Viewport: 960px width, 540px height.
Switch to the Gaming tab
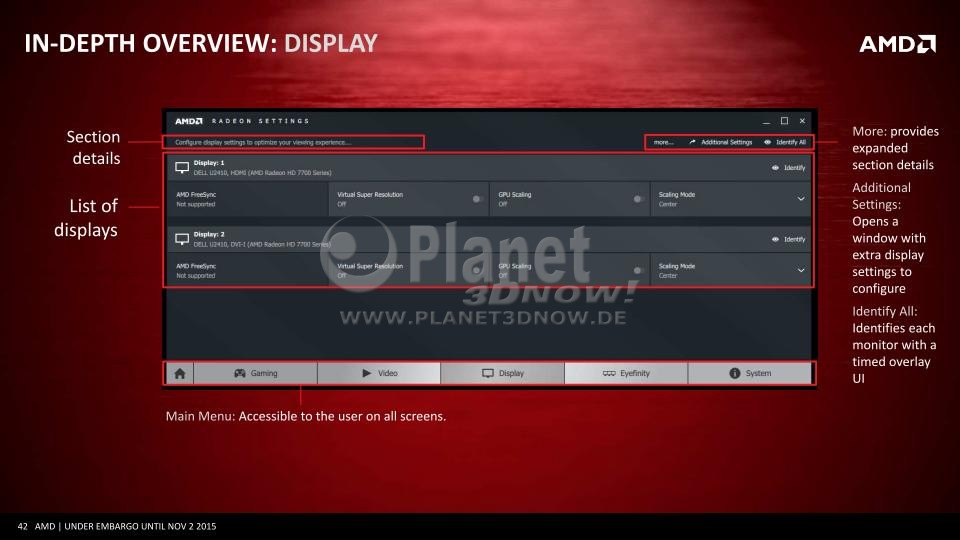(x=255, y=373)
